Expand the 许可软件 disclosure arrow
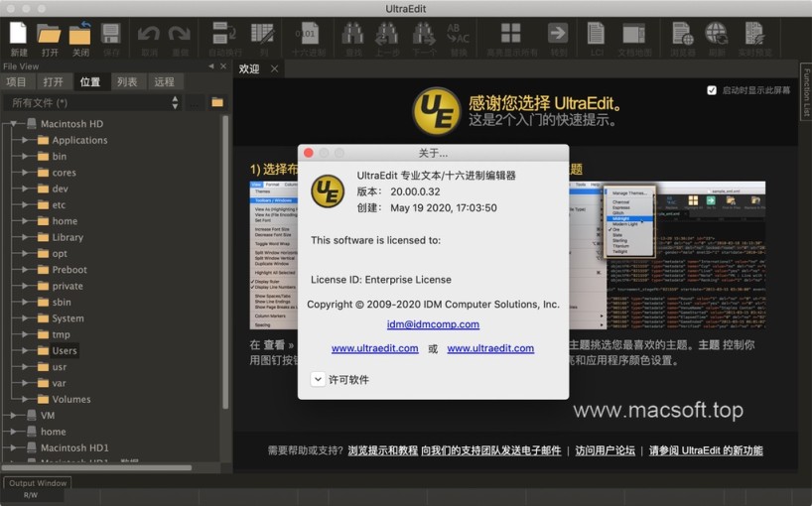Image resolution: width=812 pixels, height=506 pixels. (x=318, y=379)
